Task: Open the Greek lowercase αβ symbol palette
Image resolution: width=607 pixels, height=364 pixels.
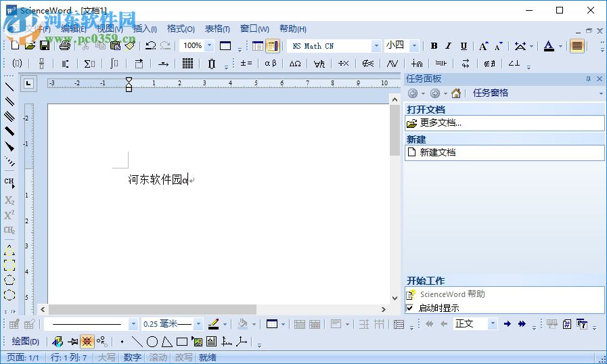Action: coord(271,64)
